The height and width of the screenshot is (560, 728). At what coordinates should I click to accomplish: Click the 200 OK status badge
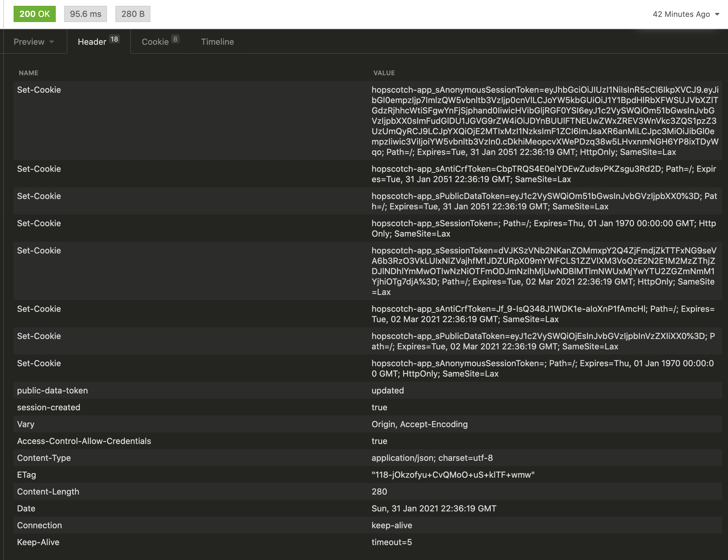click(x=34, y=14)
